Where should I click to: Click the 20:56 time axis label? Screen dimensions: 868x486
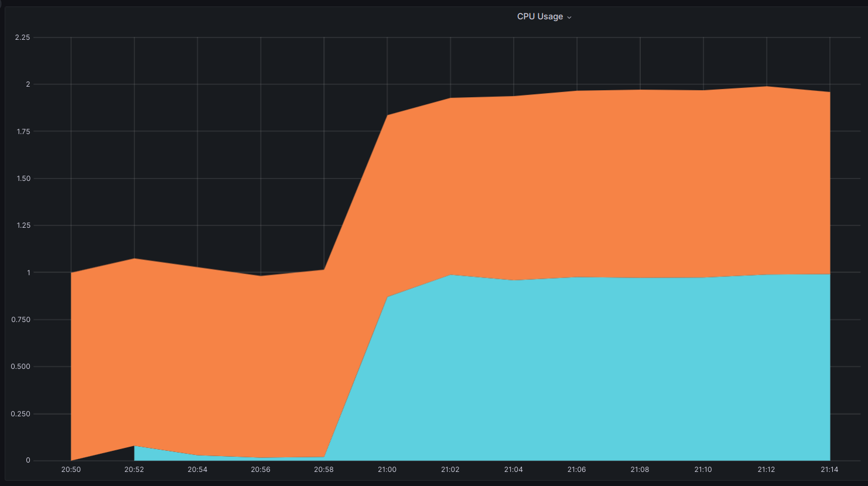261,470
